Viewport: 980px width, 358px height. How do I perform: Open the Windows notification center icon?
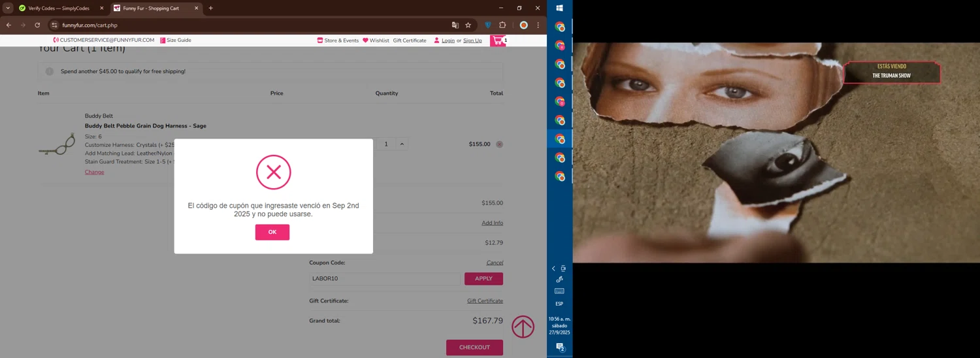560,348
